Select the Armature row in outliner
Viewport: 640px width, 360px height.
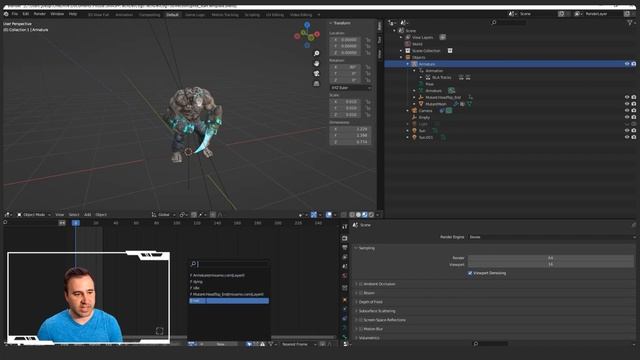point(511,64)
